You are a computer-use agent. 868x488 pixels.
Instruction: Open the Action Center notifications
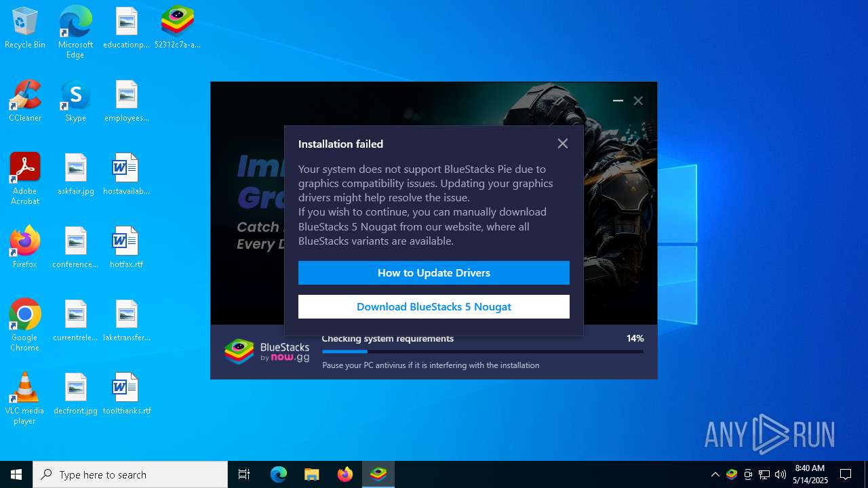coord(846,474)
